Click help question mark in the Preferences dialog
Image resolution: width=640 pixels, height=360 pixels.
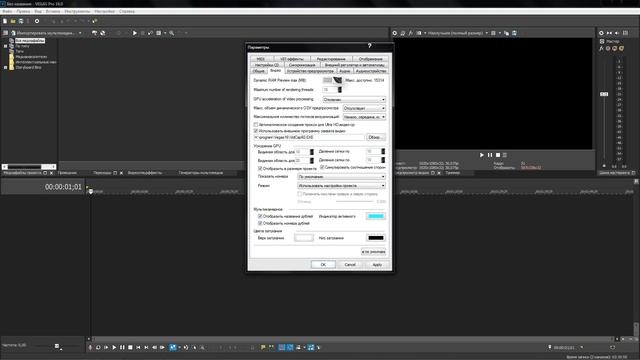point(369,46)
